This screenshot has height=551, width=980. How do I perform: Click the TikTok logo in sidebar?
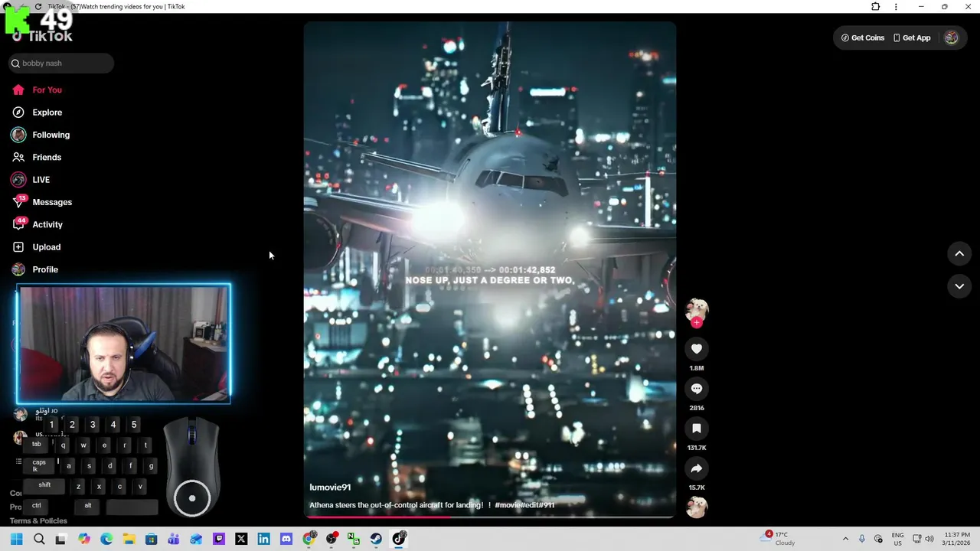[43, 36]
